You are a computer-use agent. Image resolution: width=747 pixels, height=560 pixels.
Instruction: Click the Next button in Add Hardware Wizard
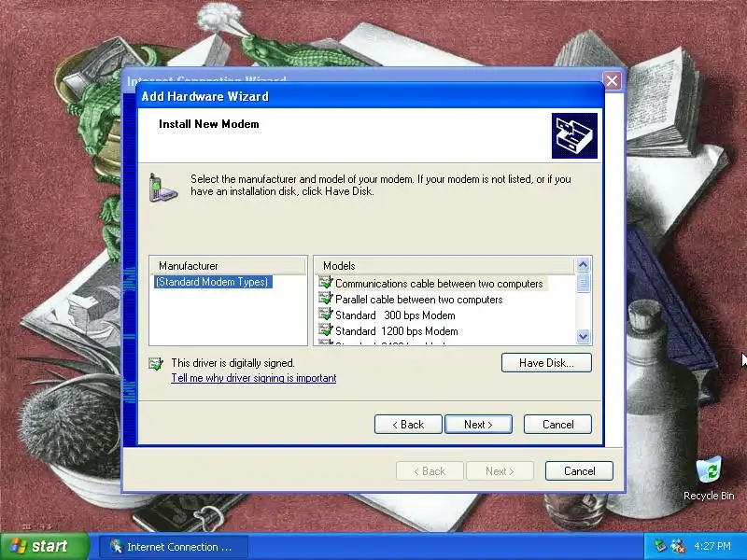pos(478,425)
